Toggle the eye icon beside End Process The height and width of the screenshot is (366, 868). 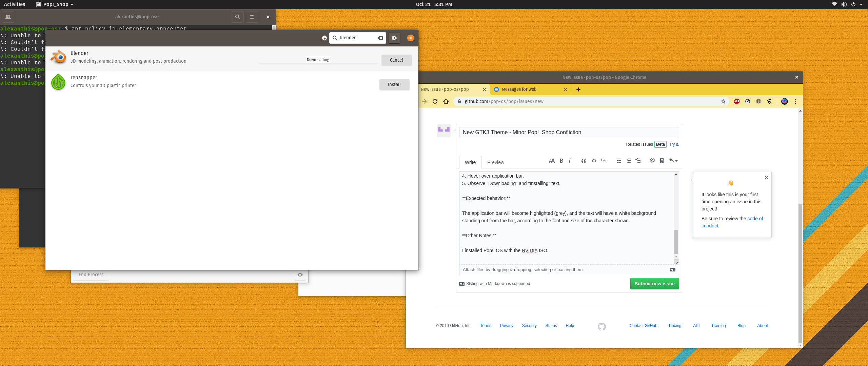click(300, 275)
